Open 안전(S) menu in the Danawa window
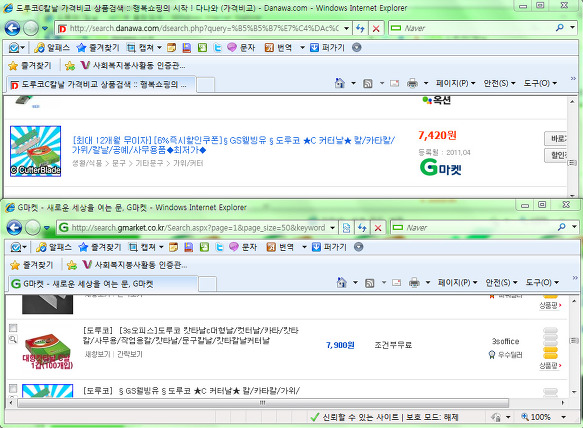Viewport: 583px width, 428px height. pyautogui.click(x=499, y=83)
